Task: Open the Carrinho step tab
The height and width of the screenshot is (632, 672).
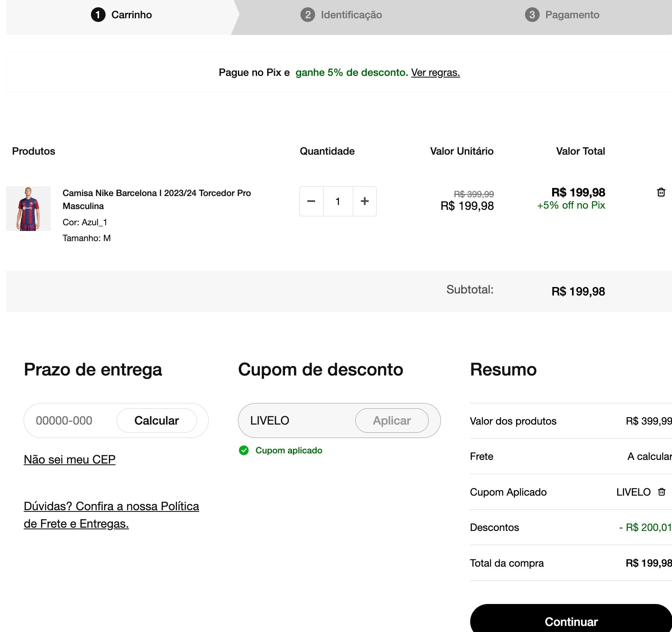Action: 121,15
